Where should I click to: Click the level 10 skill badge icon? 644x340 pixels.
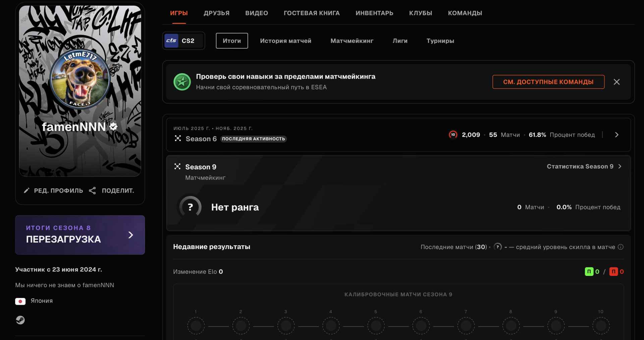tap(453, 135)
